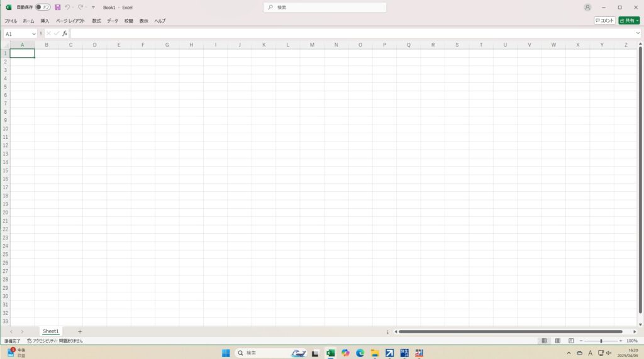Click アクセシビリティ status bar message

[55, 341]
